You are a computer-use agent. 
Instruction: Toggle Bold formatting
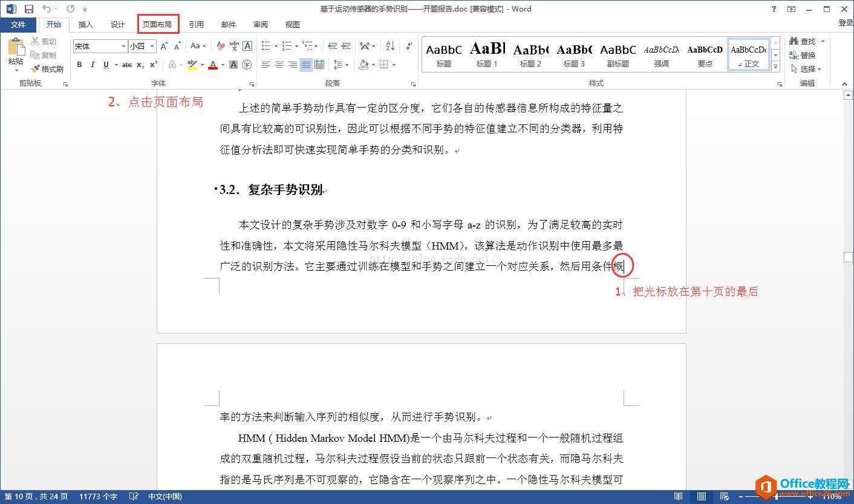coord(79,65)
